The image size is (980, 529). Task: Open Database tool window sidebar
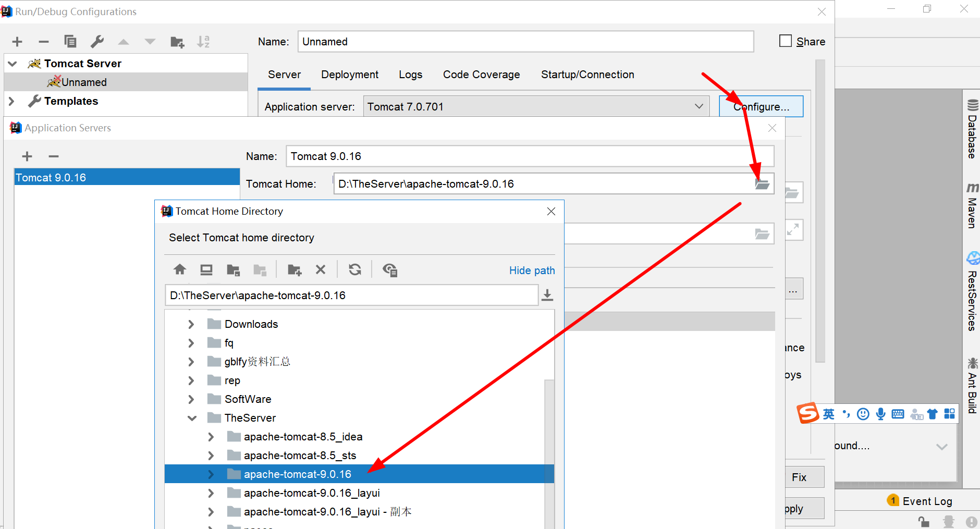click(x=972, y=129)
